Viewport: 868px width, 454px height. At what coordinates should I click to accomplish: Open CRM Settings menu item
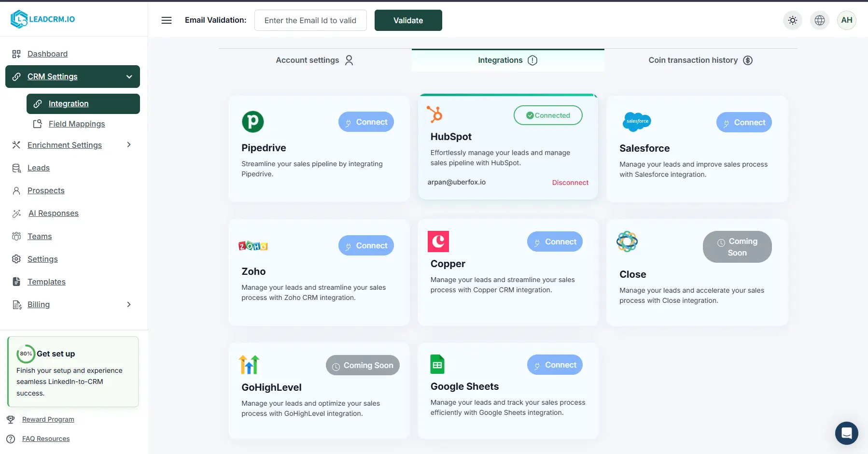[72, 77]
